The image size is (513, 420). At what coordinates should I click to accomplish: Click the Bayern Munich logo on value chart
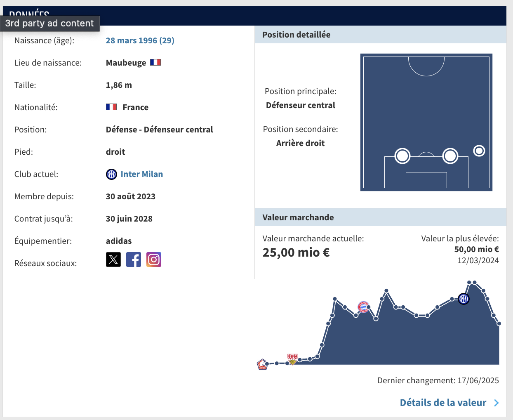point(363,307)
